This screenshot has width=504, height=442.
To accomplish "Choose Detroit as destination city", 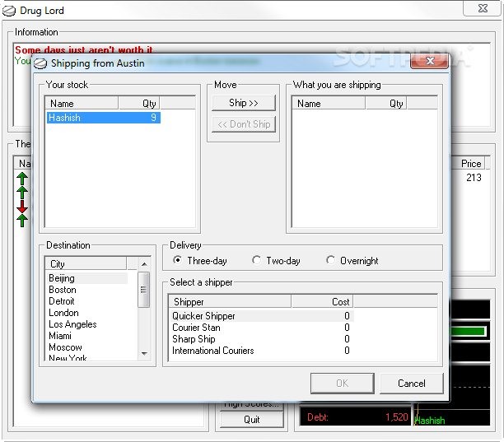I will 86,301.
